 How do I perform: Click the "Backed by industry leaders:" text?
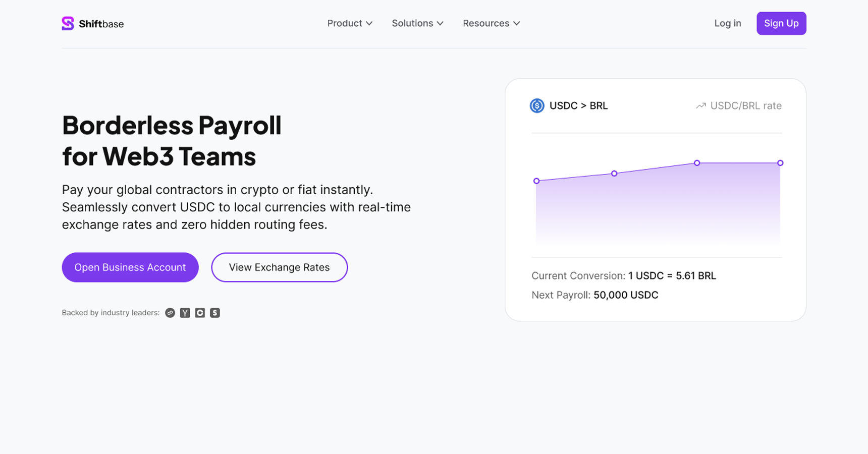click(x=111, y=313)
